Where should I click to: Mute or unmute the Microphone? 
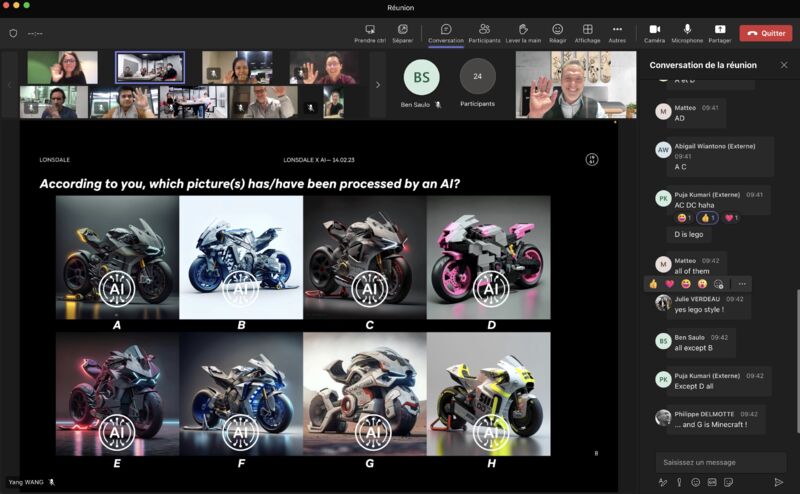[x=687, y=33]
